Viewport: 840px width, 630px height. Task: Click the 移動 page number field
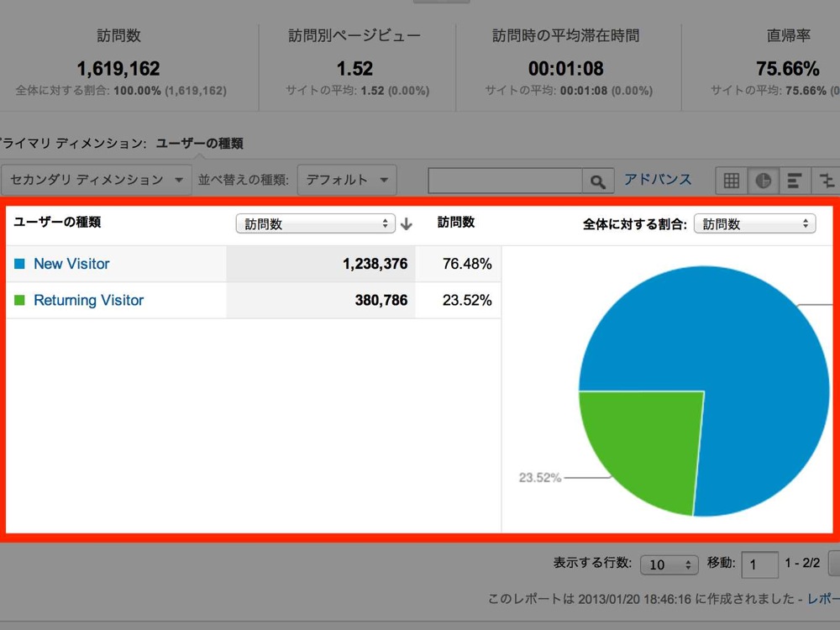(x=759, y=564)
